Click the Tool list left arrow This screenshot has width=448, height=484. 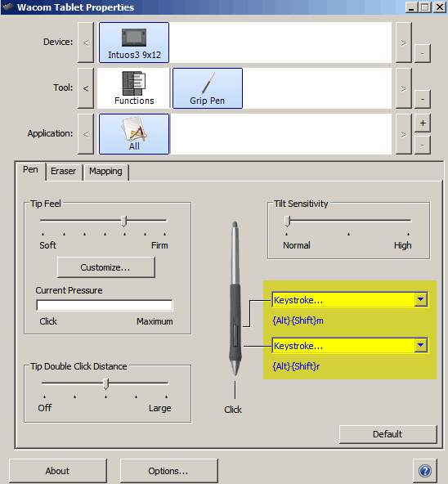click(x=86, y=88)
